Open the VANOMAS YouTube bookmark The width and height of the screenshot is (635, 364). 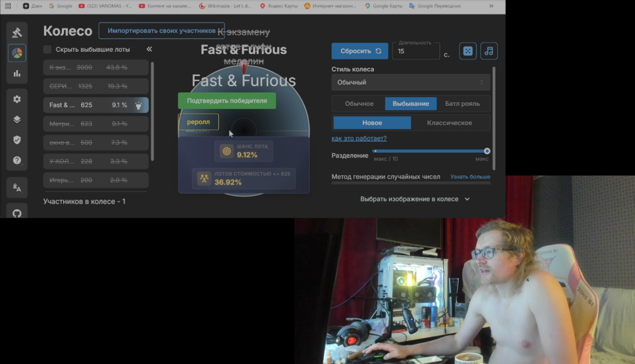point(105,6)
